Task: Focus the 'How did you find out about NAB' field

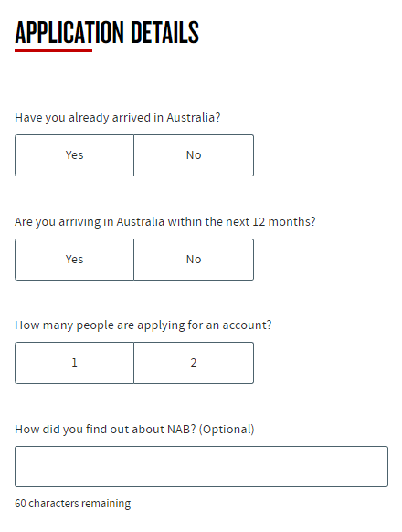Action: (202, 467)
